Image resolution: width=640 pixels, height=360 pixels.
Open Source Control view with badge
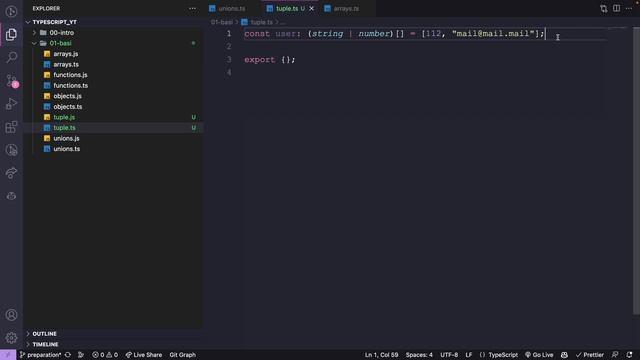(11, 80)
